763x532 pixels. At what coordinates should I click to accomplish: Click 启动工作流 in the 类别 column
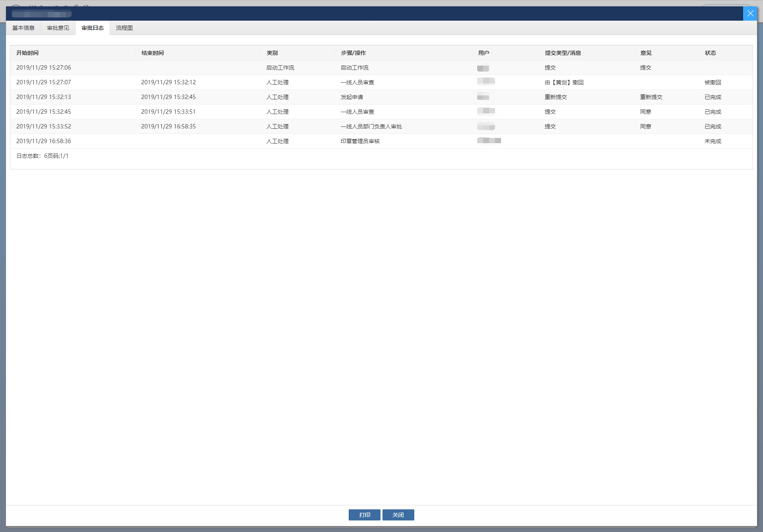(x=280, y=68)
